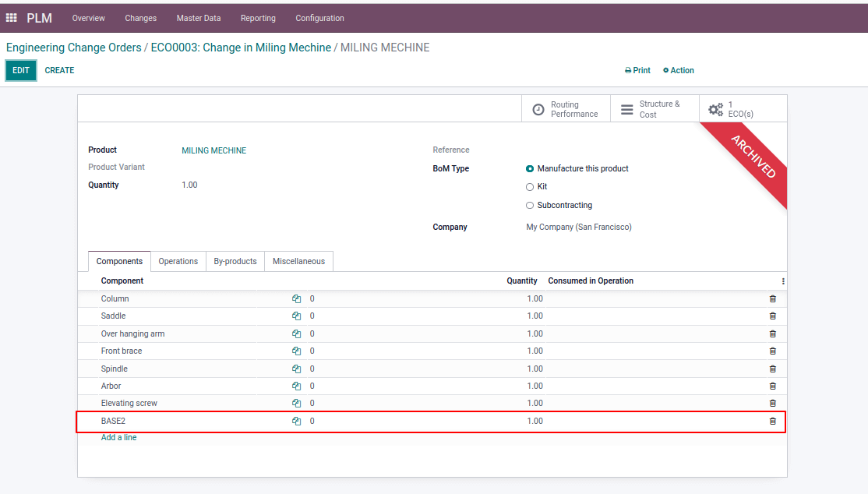Select Manufacture this product radio

pos(530,168)
